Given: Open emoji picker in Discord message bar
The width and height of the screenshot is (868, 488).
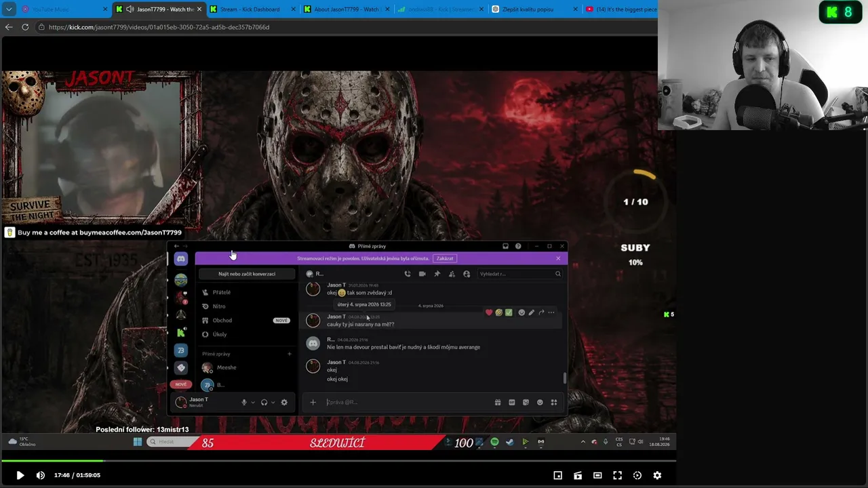Looking at the screenshot, I should (x=540, y=403).
